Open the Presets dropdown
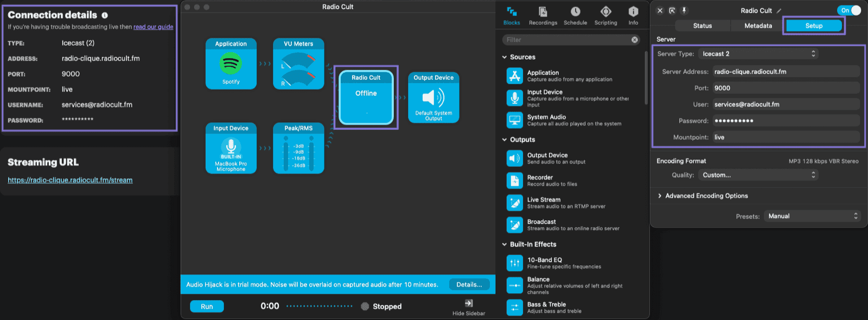The height and width of the screenshot is (320, 868). click(x=812, y=216)
